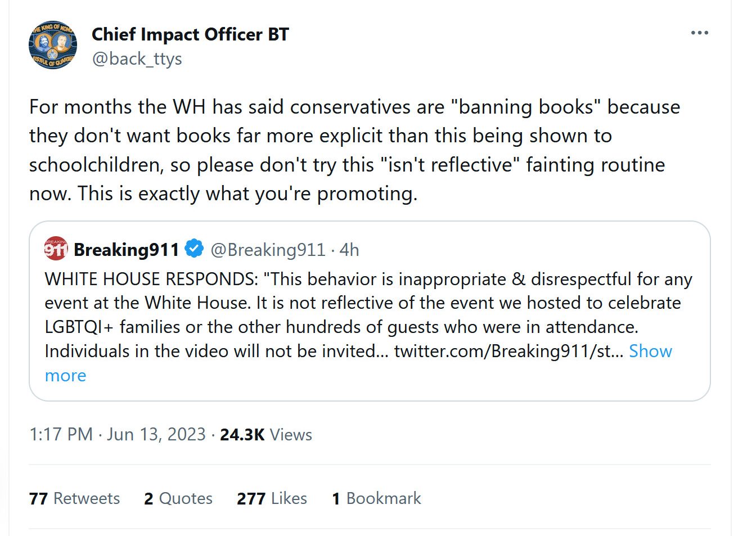Click the Breaking911 logo avatar
The height and width of the screenshot is (536, 756).
pyautogui.click(x=56, y=249)
